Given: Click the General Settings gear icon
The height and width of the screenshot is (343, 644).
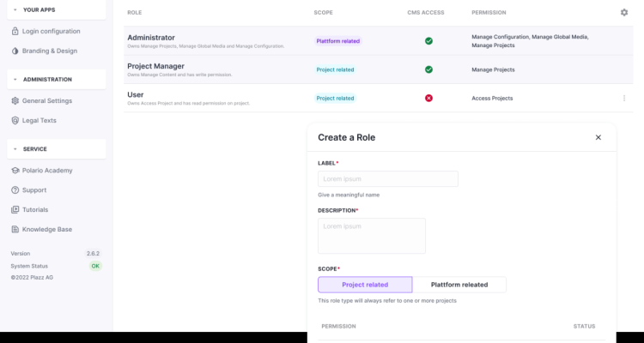Looking at the screenshot, I should coord(15,101).
